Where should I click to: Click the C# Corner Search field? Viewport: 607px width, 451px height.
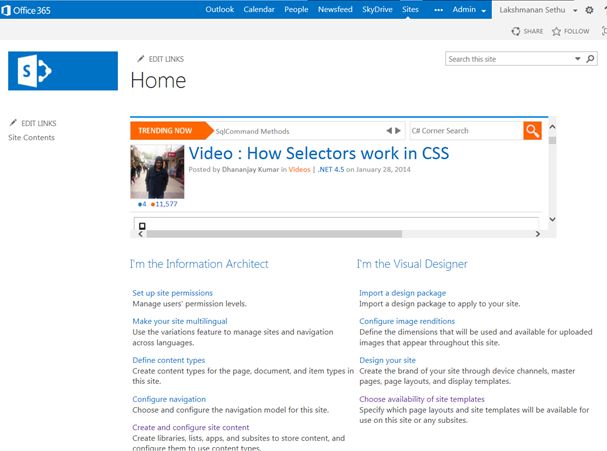point(466,131)
